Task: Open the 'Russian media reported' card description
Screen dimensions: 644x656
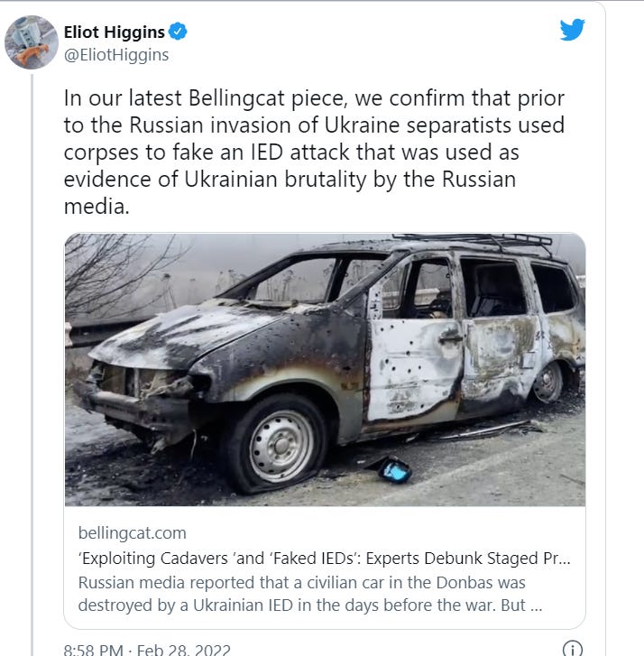Action: (x=310, y=594)
